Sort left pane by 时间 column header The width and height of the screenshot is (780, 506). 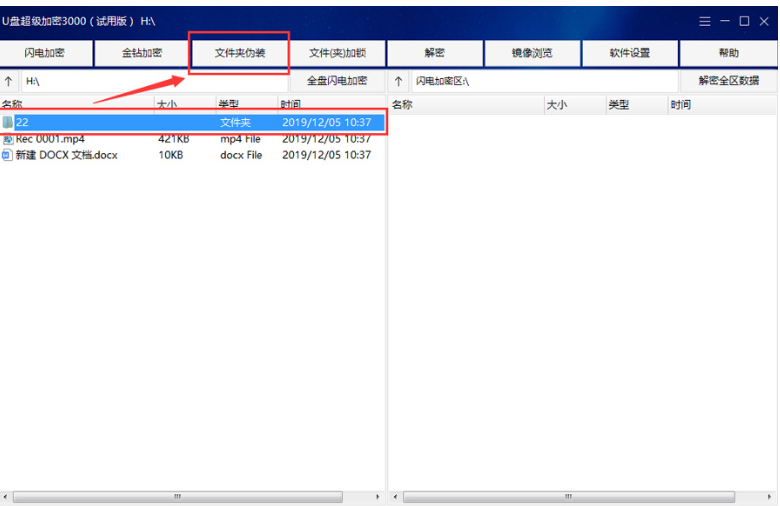coord(291,104)
